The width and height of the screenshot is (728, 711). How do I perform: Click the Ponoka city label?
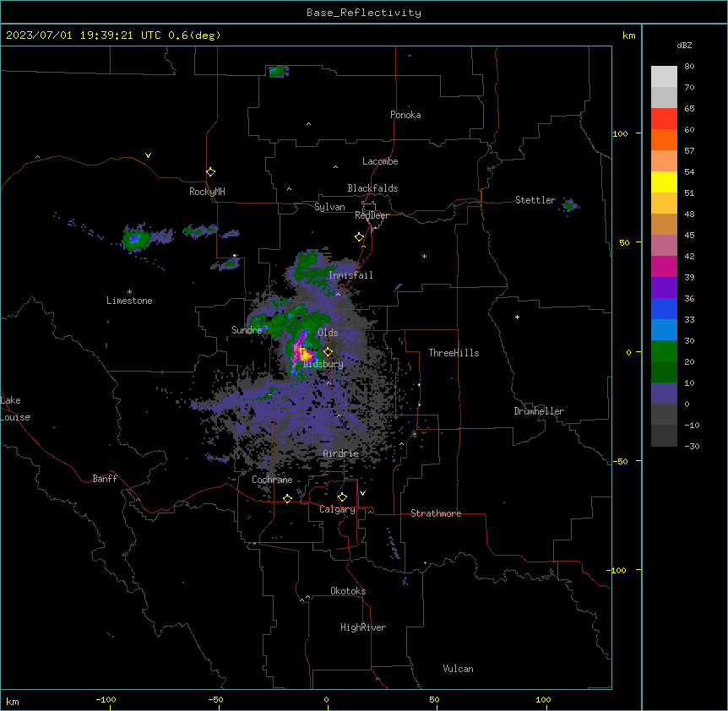(405, 115)
